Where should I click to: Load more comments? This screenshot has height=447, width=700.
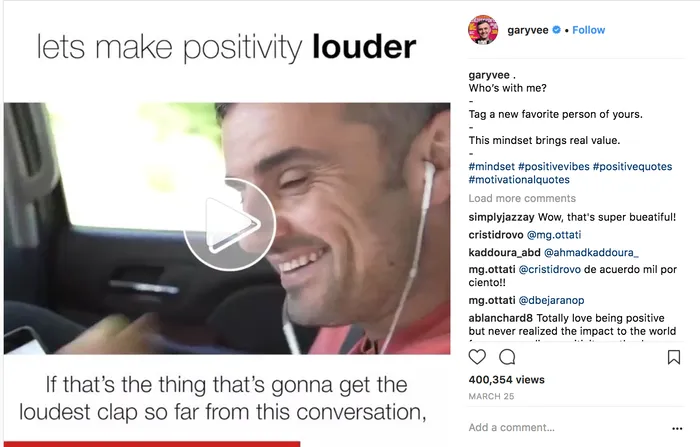(x=522, y=198)
